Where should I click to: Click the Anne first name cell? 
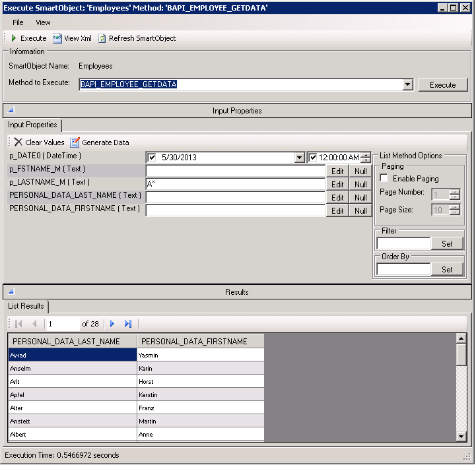tap(201, 434)
